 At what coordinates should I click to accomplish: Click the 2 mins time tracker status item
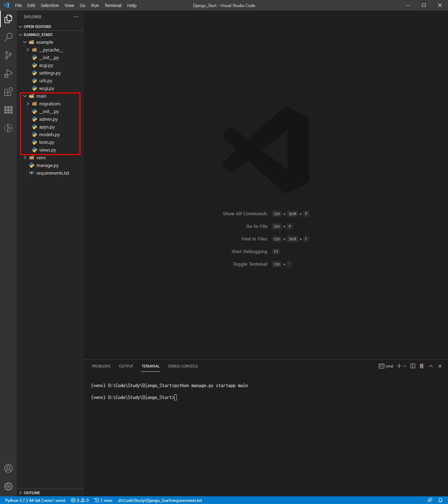pyautogui.click(x=104, y=500)
